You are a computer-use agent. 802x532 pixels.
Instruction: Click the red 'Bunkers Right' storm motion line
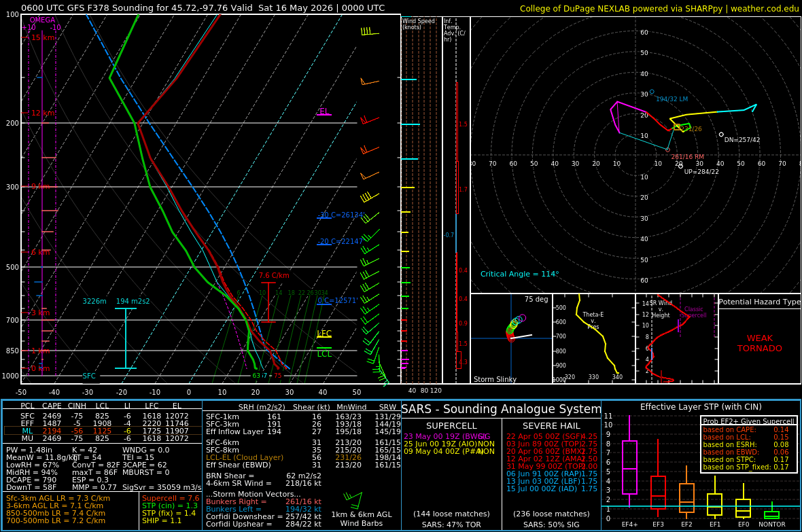[264, 502]
